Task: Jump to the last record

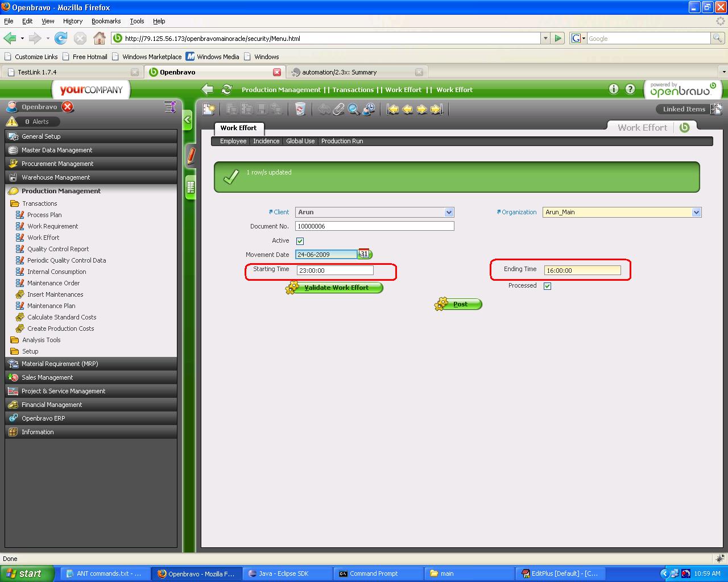Action: tap(437, 109)
